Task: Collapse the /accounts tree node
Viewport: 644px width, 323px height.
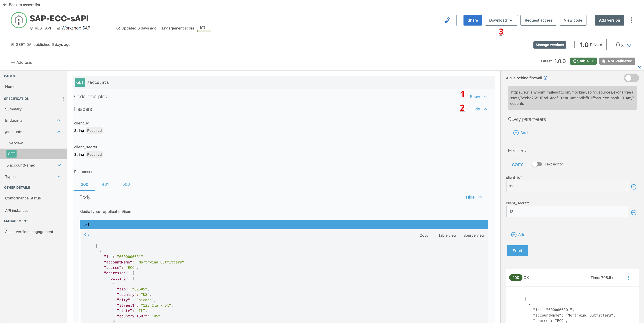Action: click(59, 132)
